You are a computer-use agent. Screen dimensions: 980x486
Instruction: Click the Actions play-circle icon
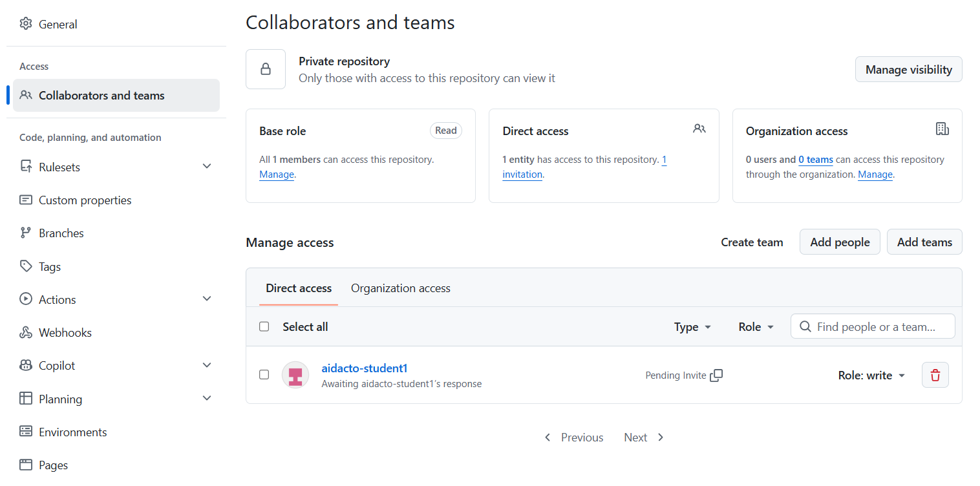click(x=26, y=299)
